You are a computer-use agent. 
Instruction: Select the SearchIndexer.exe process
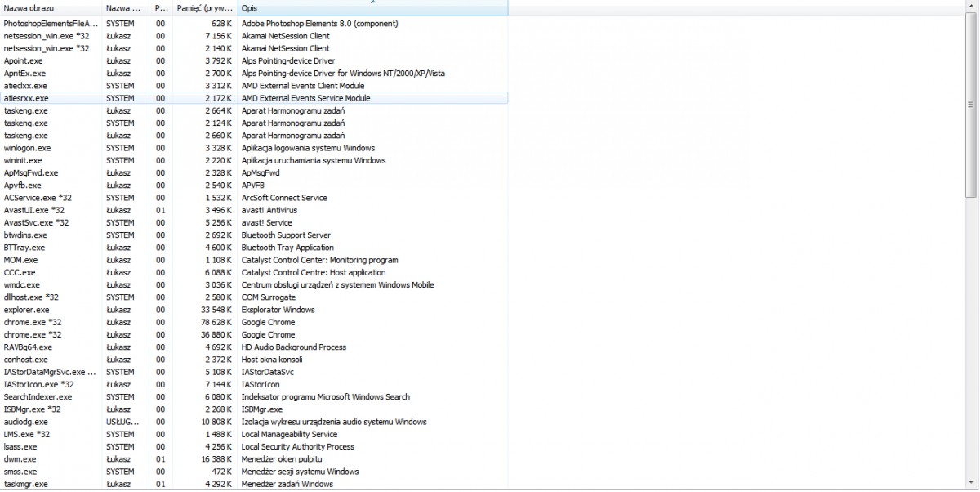pos(254,397)
